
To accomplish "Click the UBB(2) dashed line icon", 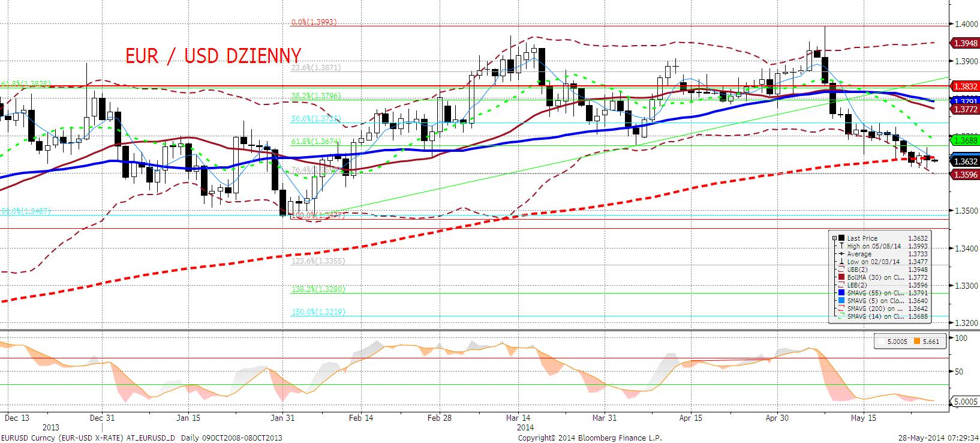I will 841,269.
